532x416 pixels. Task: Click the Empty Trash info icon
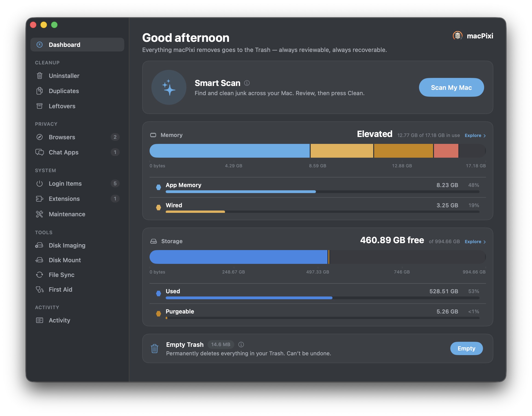click(241, 344)
